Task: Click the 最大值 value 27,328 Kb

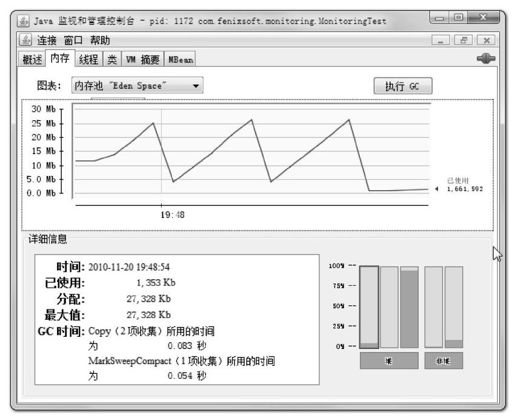Action: (149, 315)
